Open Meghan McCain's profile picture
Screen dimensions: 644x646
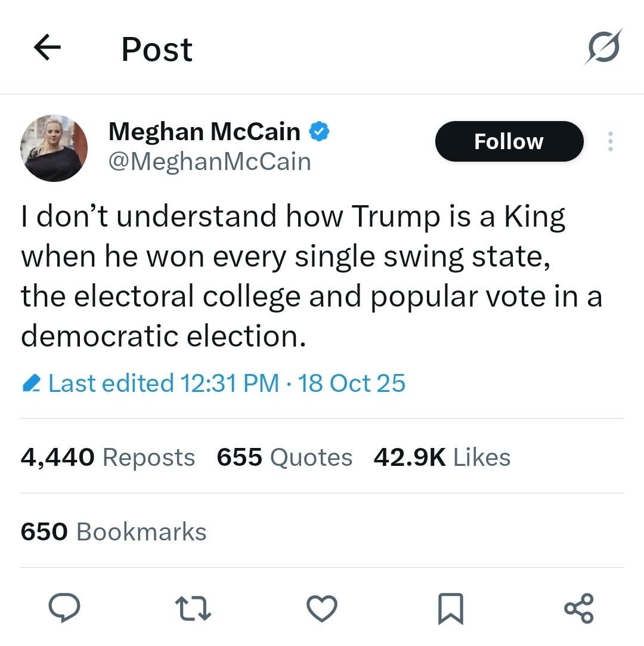click(54, 148)
